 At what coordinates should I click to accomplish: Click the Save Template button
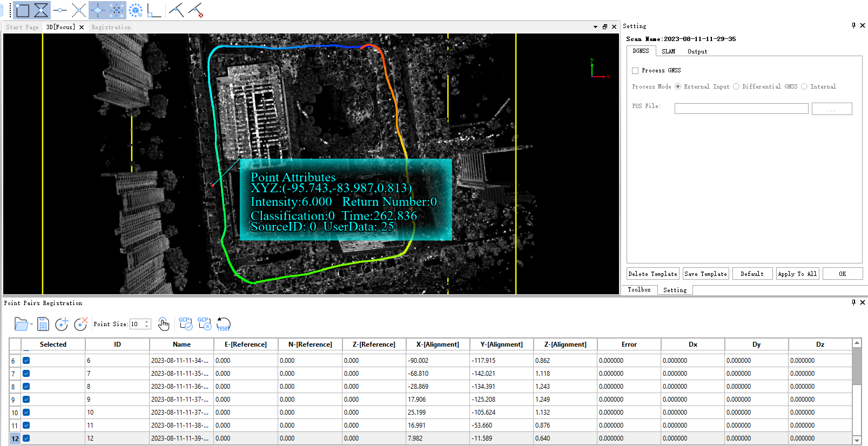705,274
